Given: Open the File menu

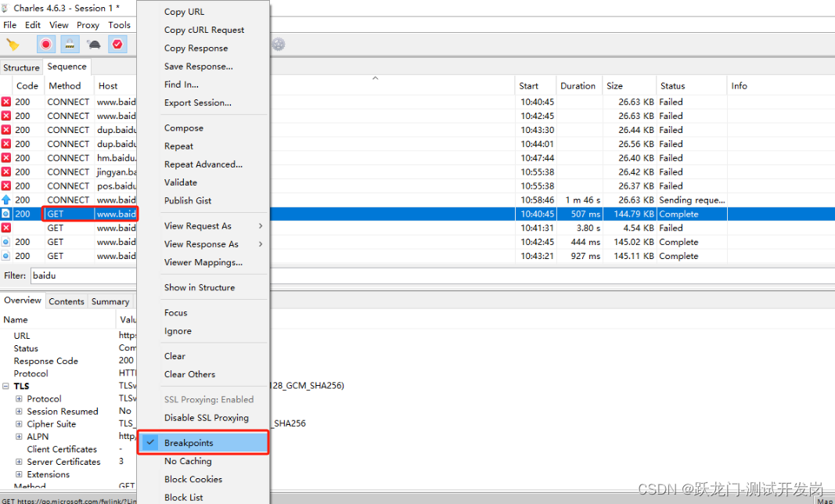Looking at the screenshot, I should [9, 25].
